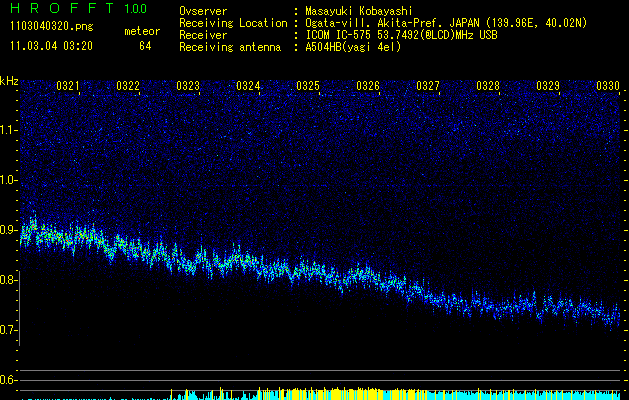Click the meteor count value 64

(145, 46)
